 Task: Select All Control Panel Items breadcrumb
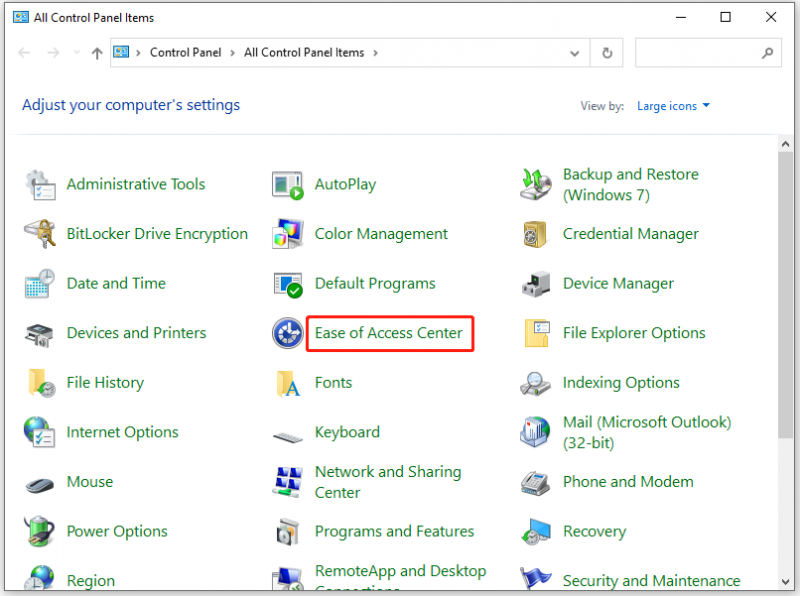coord(304,53)
